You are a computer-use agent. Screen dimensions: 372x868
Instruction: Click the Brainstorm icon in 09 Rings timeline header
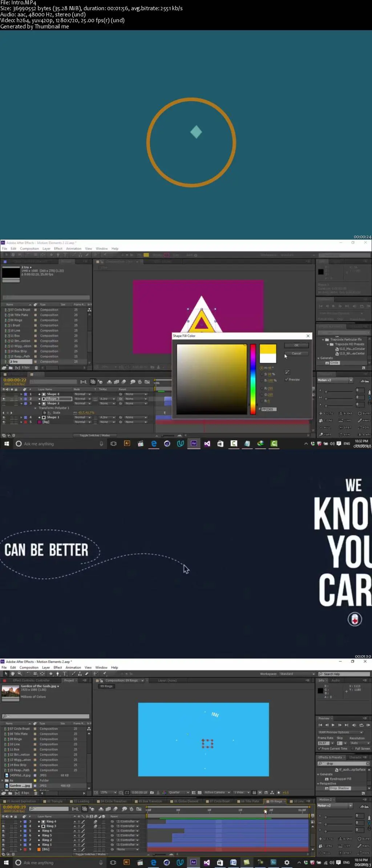pyautogui.click(x=124, y=809)
